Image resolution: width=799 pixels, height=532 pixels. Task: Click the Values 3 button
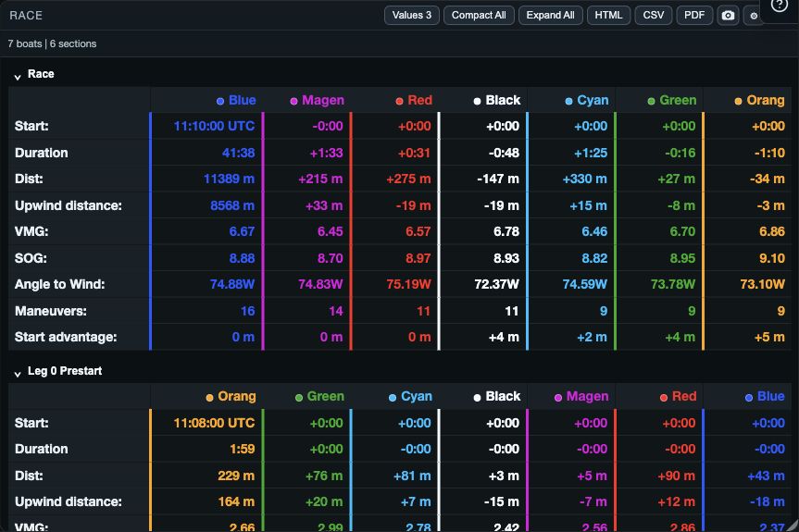tap(412, 16)
